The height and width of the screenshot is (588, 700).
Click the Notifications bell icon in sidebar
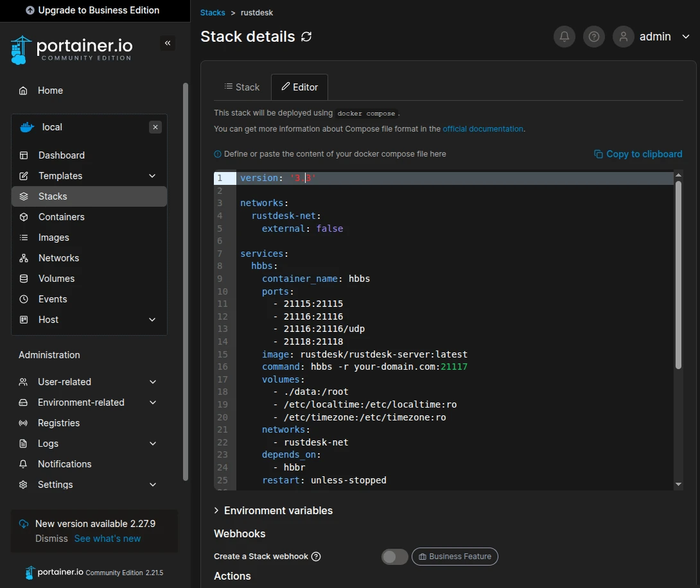(x=23, y=464)
